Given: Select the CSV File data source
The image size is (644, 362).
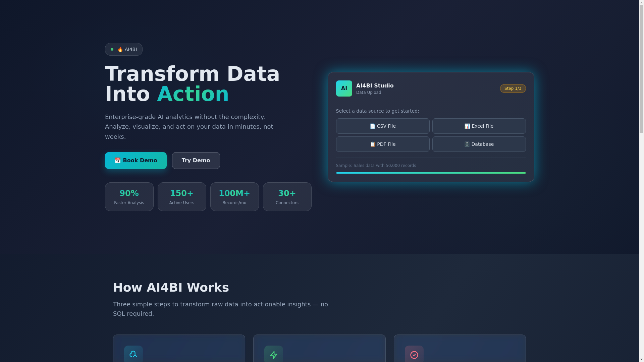Looking at the screenshot, I should point(382,126).
